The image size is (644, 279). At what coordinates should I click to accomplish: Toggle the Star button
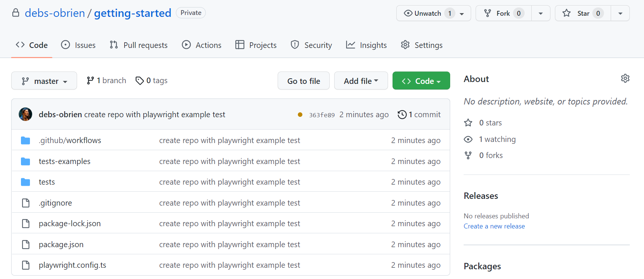(x=583, y=13)
